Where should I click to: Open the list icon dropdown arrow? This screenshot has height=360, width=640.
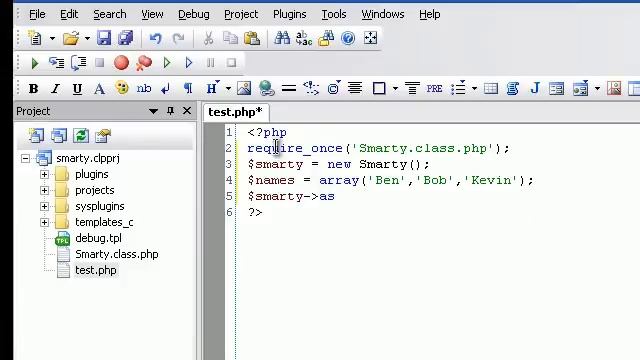(474, 88)
